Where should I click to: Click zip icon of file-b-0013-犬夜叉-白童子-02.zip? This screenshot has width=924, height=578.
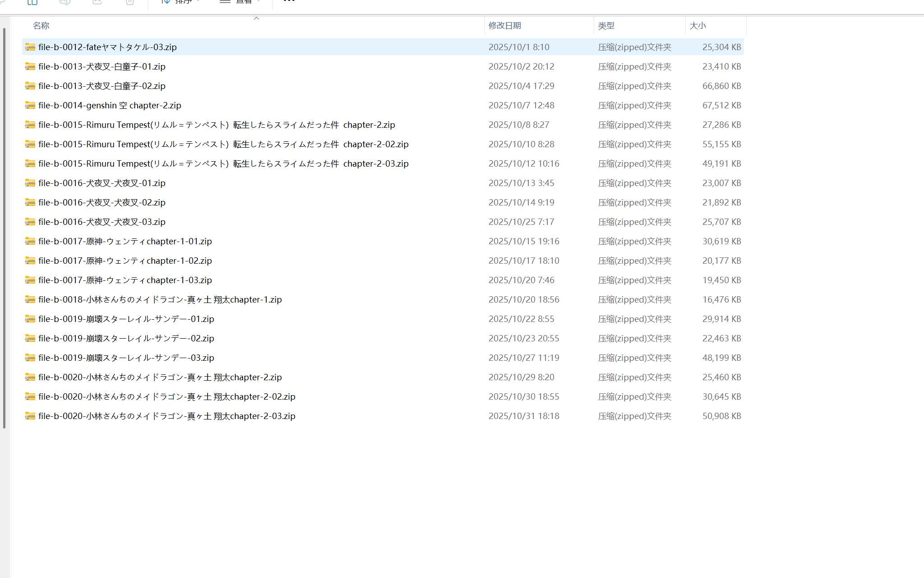[30, 86]
